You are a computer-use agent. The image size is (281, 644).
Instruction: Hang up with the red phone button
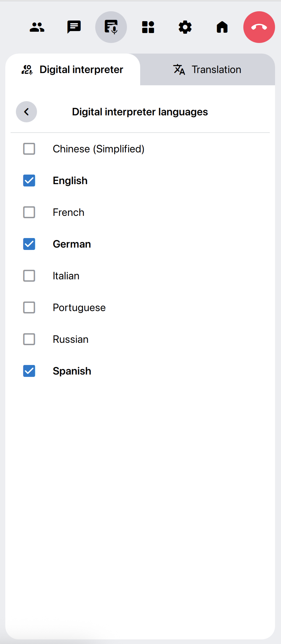click(259, 27)
